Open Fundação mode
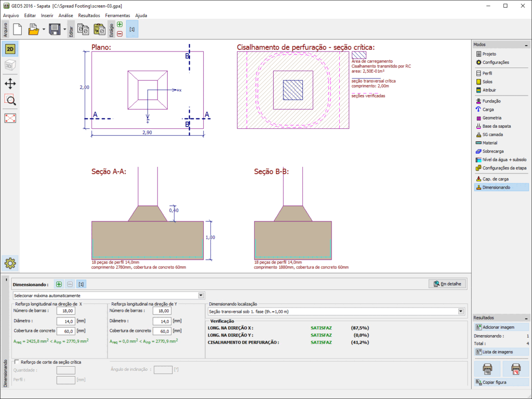 pyautogui.click(x=501, y=101)
